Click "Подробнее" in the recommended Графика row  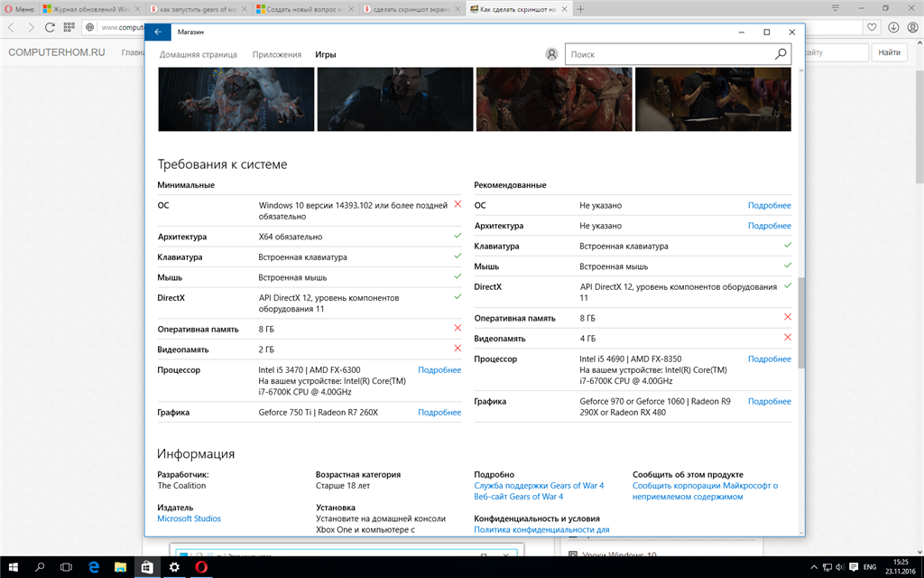point(770,401)
